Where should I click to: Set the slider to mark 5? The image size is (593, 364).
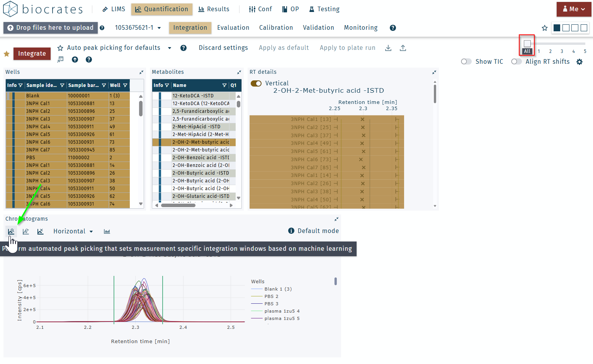tap(585, 51)
